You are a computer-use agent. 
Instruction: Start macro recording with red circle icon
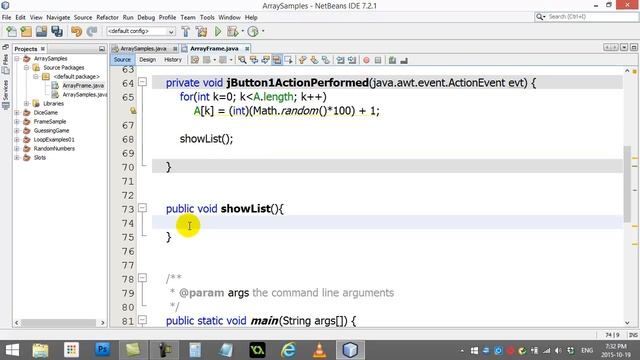[x=366, y=60]
